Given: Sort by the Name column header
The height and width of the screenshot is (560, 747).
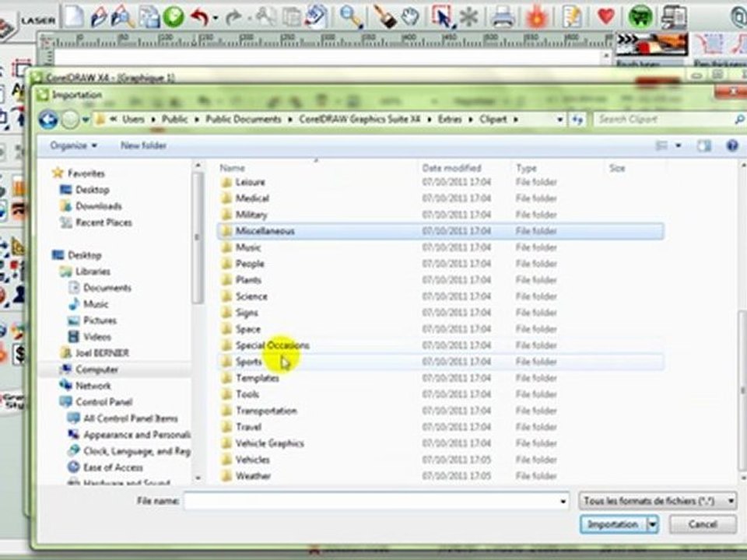Looking at the screenshot, I should [232, 168].
